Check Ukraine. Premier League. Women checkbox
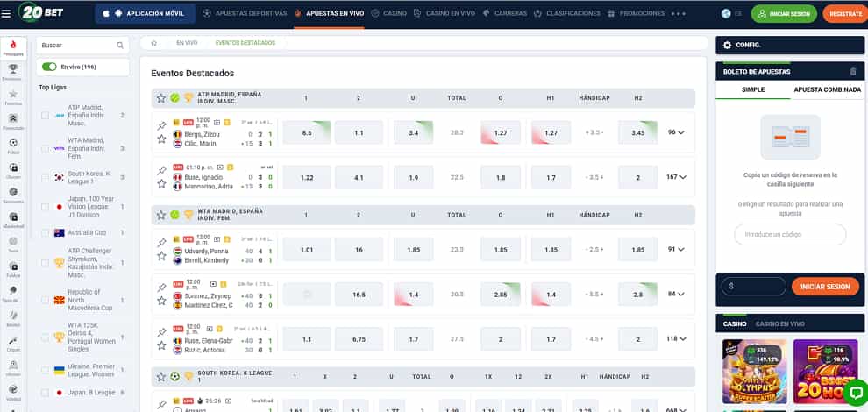Viewport: 868px width, 412px height. tap(45, 370)
